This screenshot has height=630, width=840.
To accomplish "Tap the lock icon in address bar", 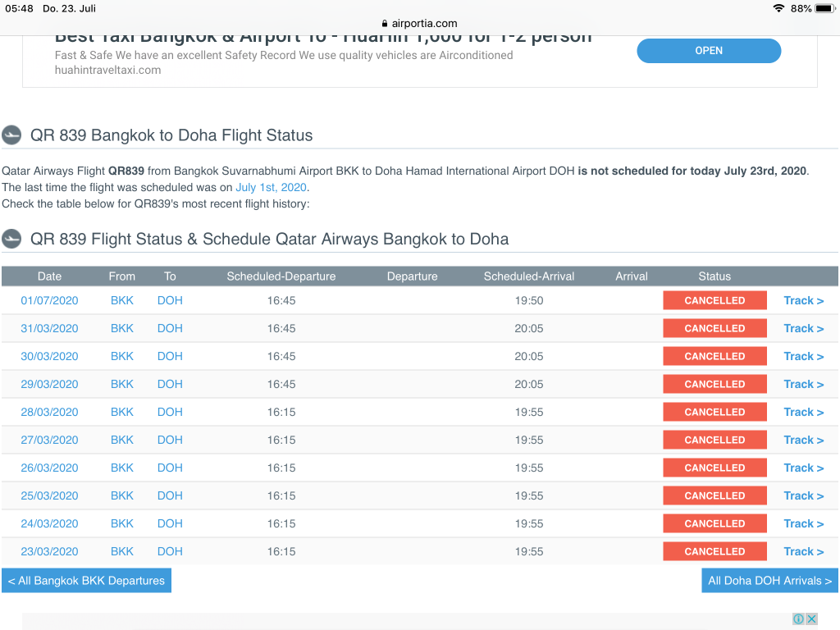I will tap(385, 24).
